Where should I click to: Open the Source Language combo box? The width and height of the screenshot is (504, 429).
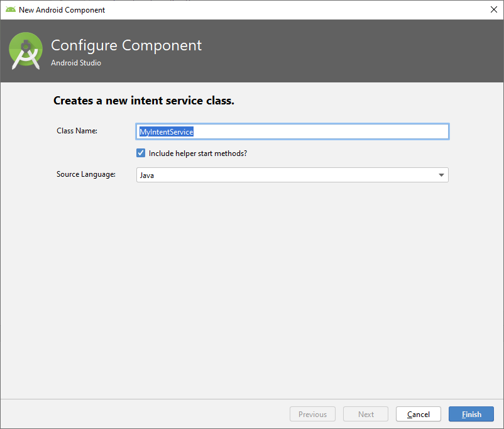click(292, 175)
